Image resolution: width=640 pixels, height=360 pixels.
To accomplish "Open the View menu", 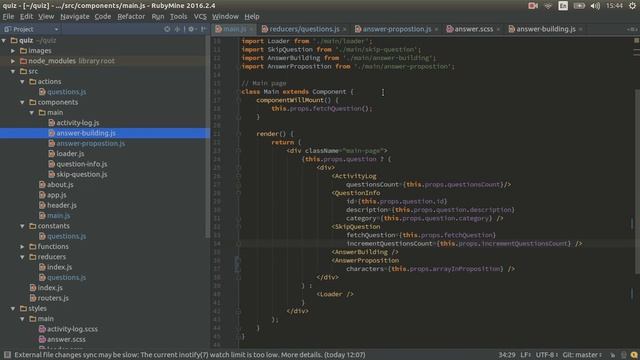I will (46, 16).
